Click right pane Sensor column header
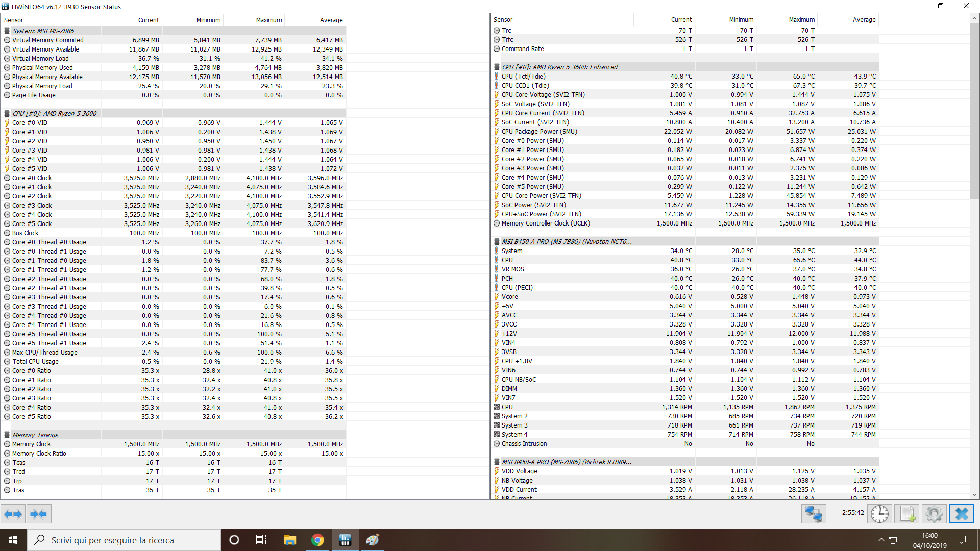Viewport: 980px width, 551px height. coord(562,20)
